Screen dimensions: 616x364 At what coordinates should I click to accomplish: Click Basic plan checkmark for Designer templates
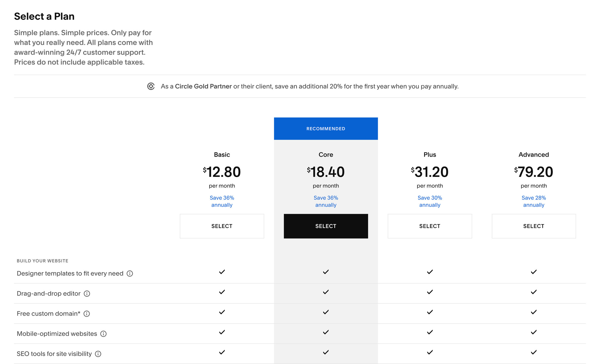[x=222, y=272]
